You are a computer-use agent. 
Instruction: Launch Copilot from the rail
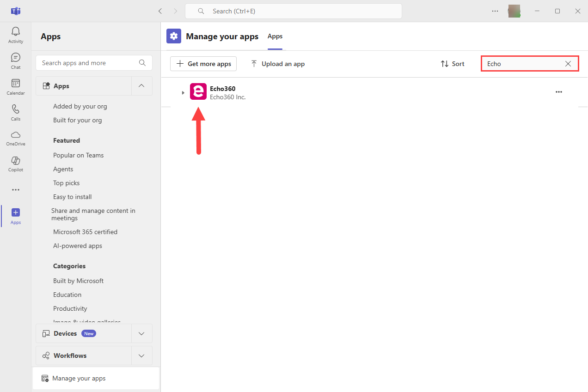pos(16,164)
